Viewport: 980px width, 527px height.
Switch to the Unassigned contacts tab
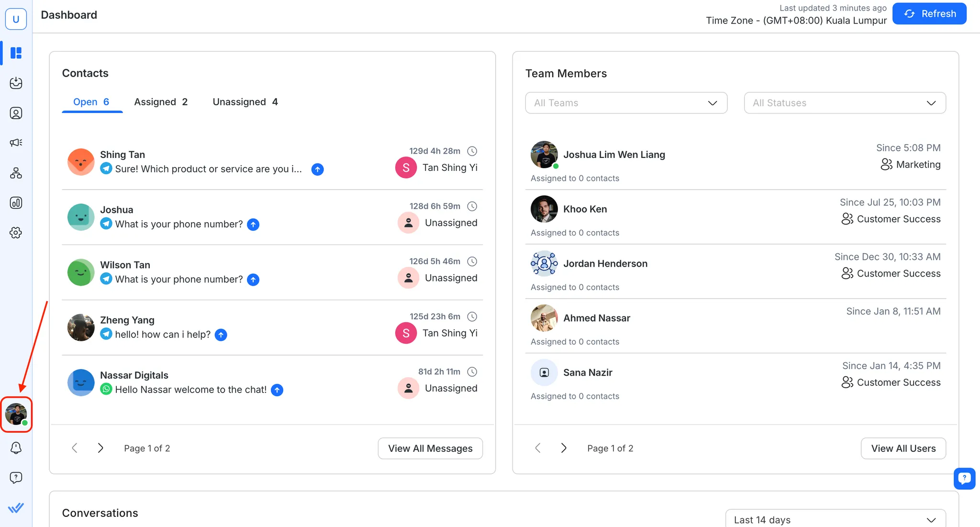(x=245, y=102)
